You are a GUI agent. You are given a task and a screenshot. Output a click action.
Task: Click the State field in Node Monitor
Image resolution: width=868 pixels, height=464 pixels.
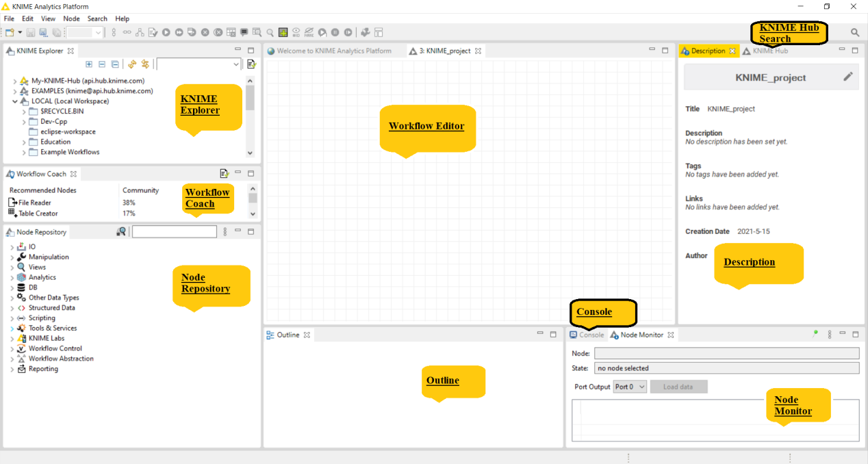[726, 368]
